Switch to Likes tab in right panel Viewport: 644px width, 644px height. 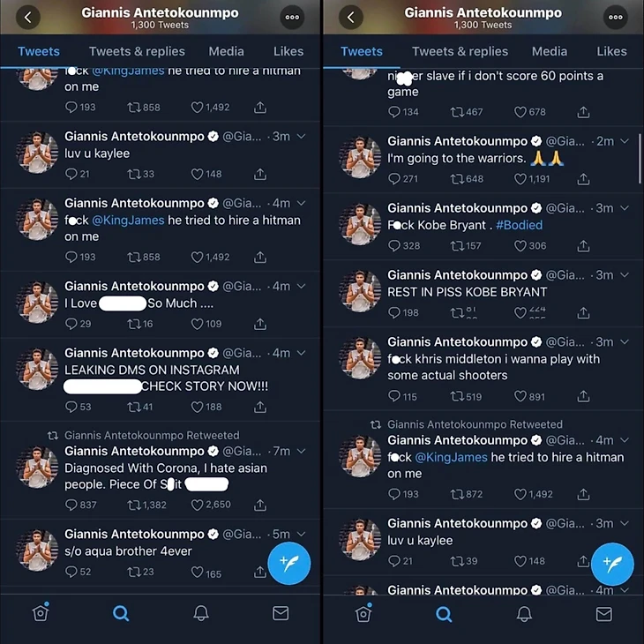pyautogui.click(x=611, y=51)
